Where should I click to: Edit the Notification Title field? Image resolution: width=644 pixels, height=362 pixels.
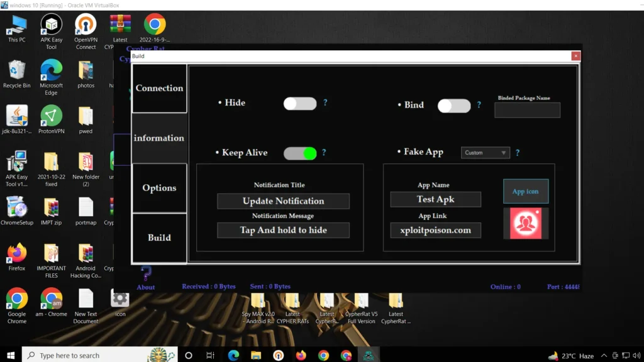284,201
